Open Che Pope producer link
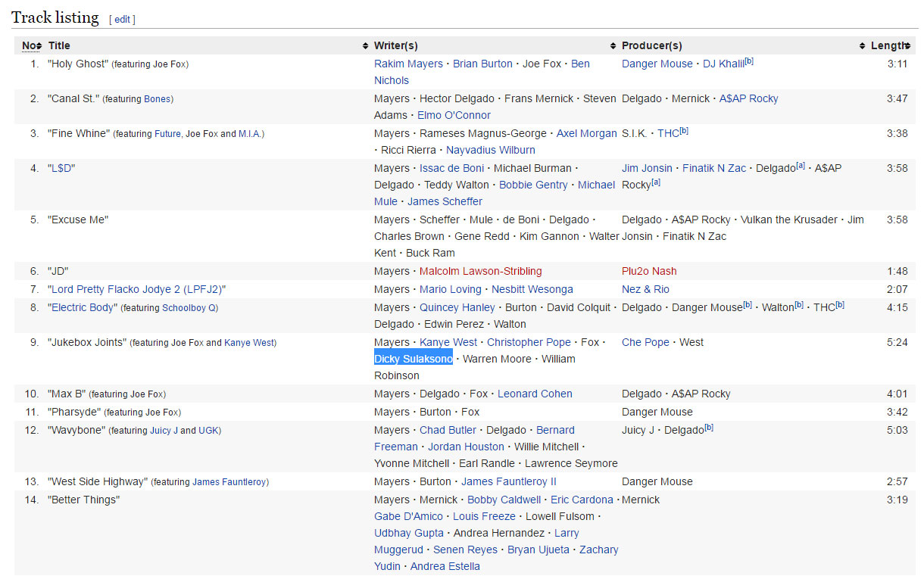 pos(645,342)
